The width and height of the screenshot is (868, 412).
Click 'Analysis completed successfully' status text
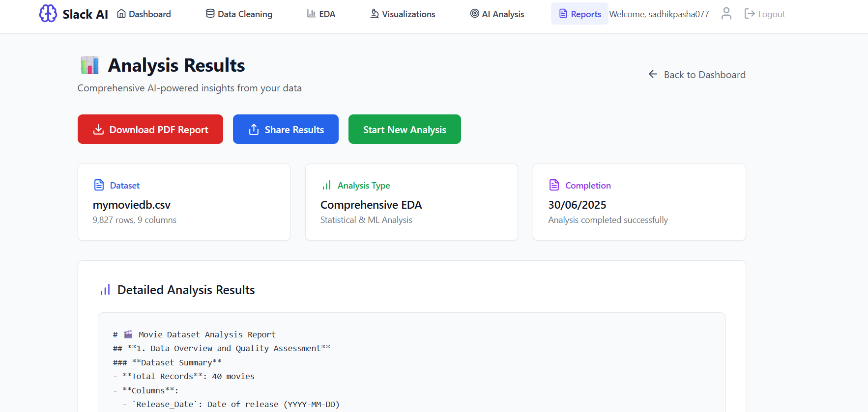(x=608, y=220)
